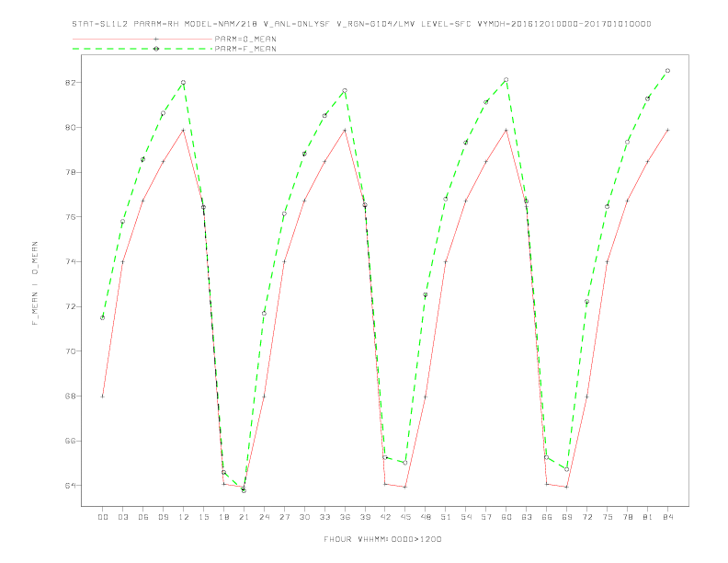Click the y-axis tick label 68
728x563 pixels.
click(x=70, y=396)
